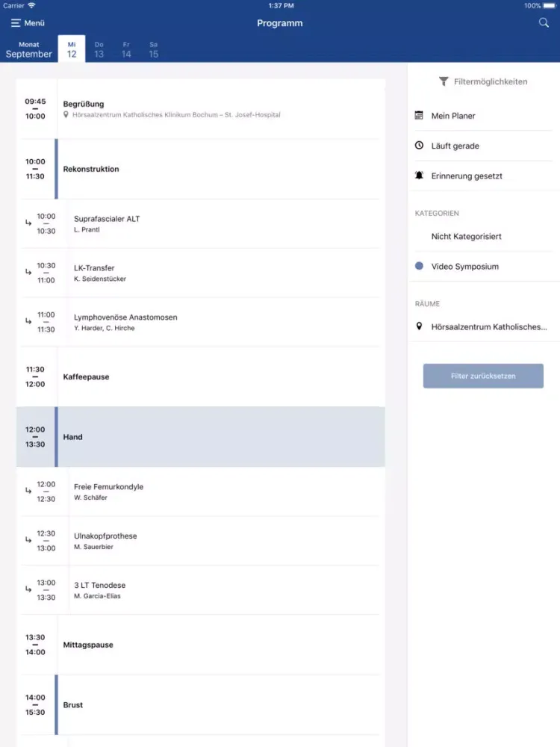The height and width of the screenshot is (747, 560).
Task: Click the room location pin icon
Action: (x=419, y=326)
